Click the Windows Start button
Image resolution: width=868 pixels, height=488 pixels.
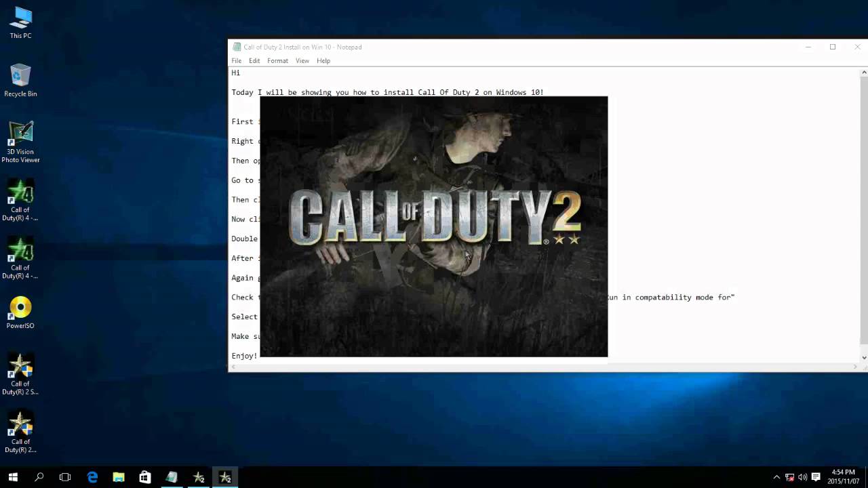click(x=13, y=477)
